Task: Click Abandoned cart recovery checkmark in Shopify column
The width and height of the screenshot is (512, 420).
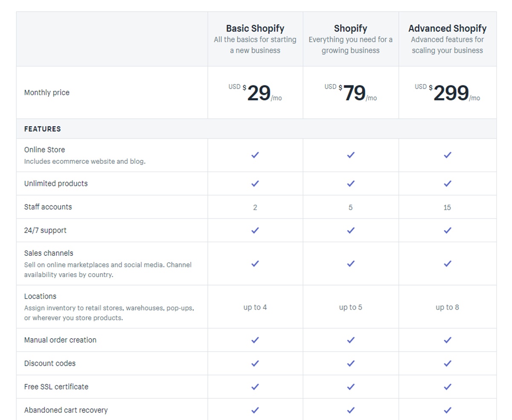Action: click(351, 410)
